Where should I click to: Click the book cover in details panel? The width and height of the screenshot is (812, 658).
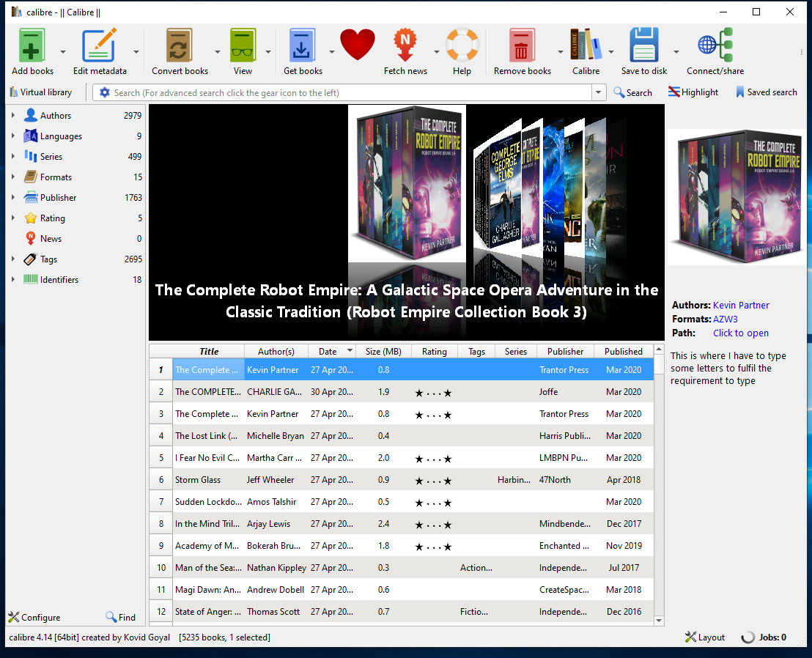[737, 196]
